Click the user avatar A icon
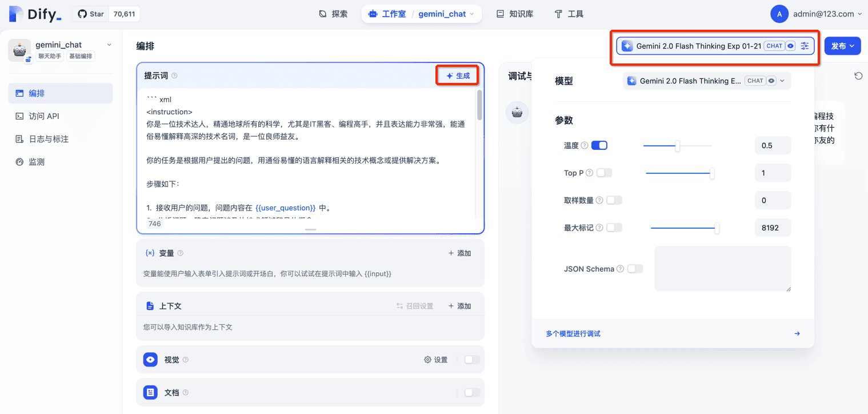Image resolution: width=868 pixels, height=414 pixels. pyautogui.click(x=779, y=14)
